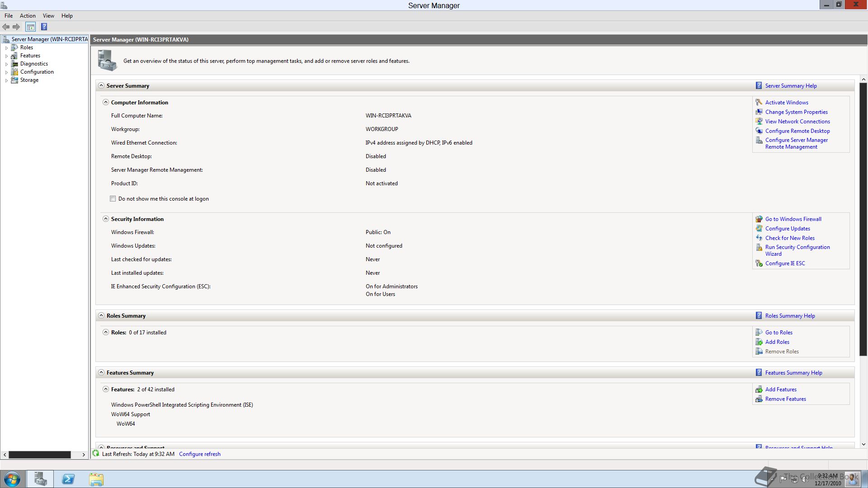The height and width of the screenshot is (488, 868).
Task: Collapse the Features: 2 of 42 installed subsection
Action: [x=106, y=389]
